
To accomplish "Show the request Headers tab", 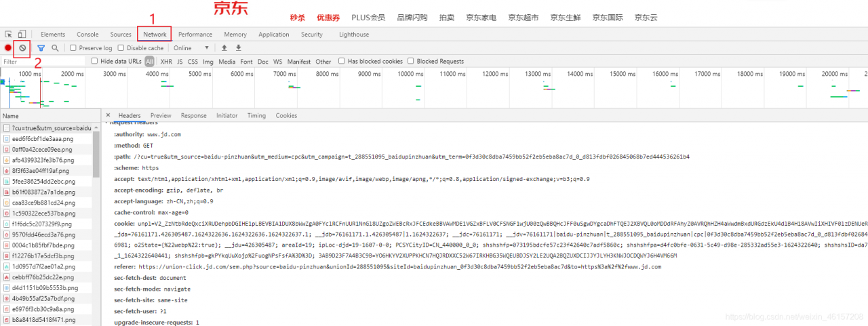I will 130,116.
